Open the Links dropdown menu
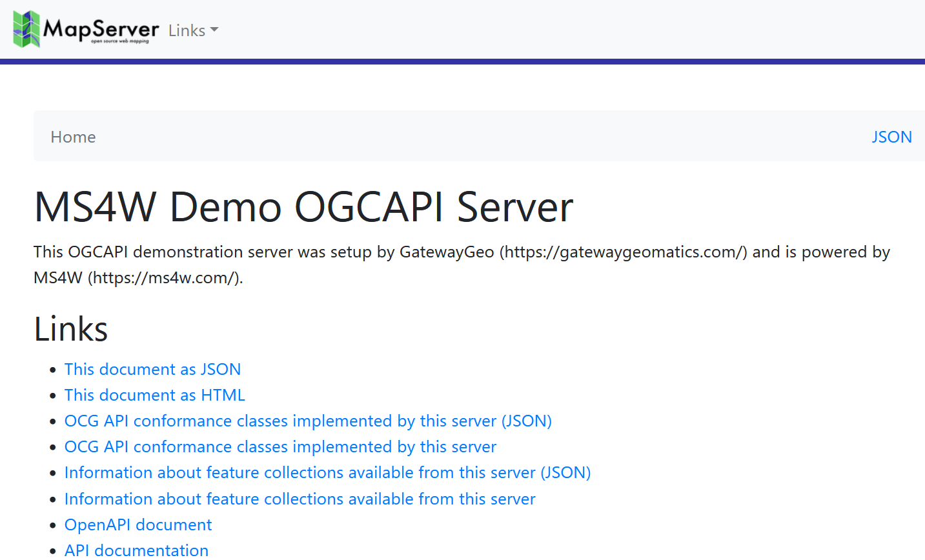Viewport: 925px width, 560px height. point(194,30)
